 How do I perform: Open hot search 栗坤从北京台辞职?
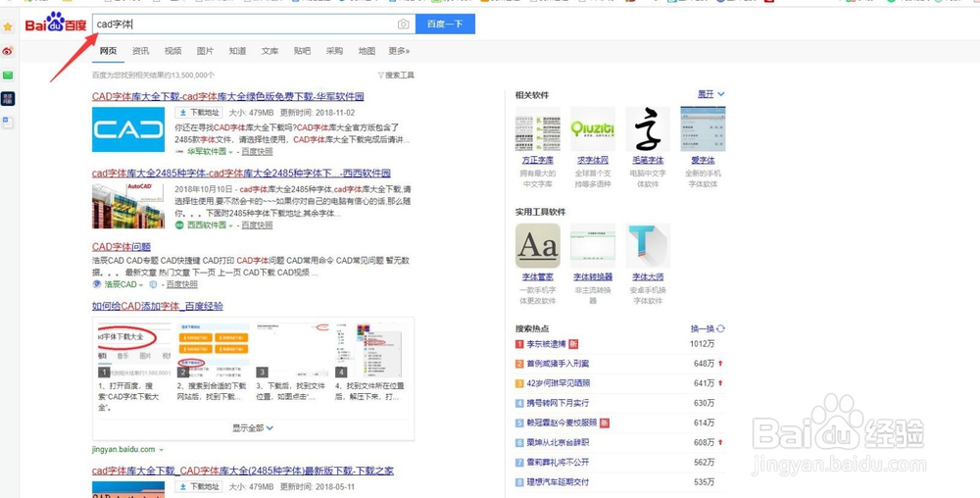[559, 443]
